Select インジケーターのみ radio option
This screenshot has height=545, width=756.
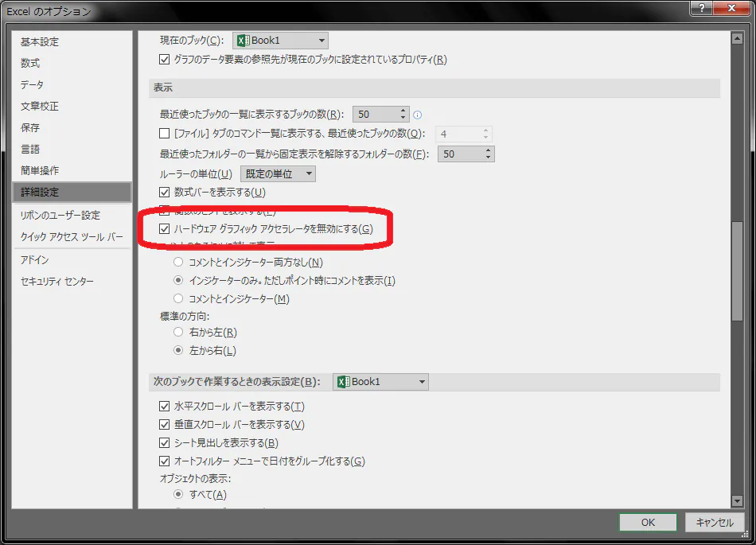click(x=178, y=280)
